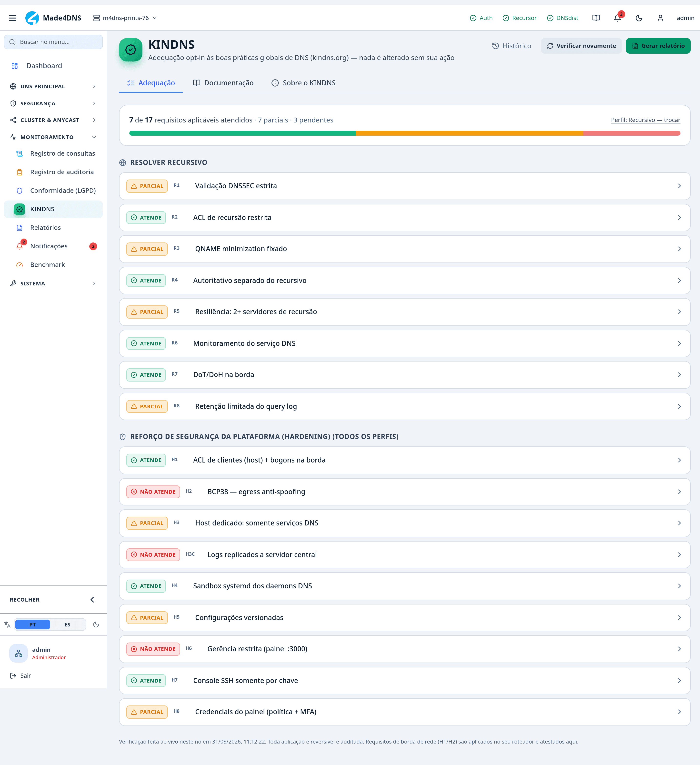This screenshot has width=700, height=765.
Task: Expand R4 Autoritativo separado do recursivo row
Action: coord(404,281)
